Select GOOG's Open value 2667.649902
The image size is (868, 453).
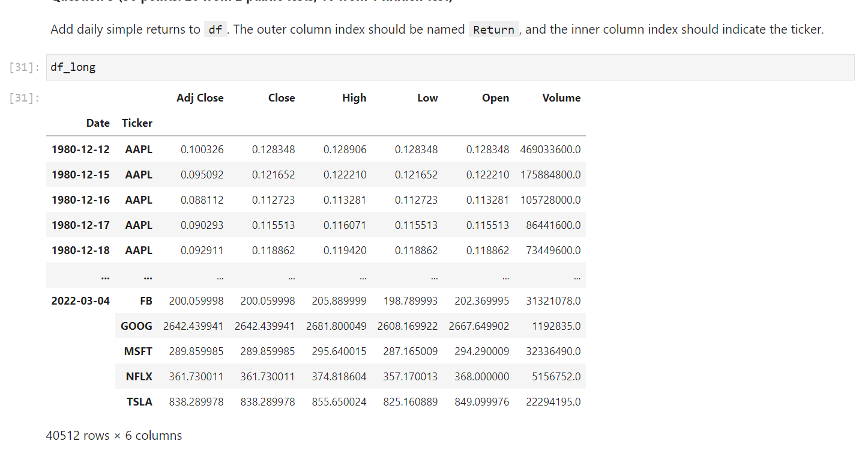(479, 326)
